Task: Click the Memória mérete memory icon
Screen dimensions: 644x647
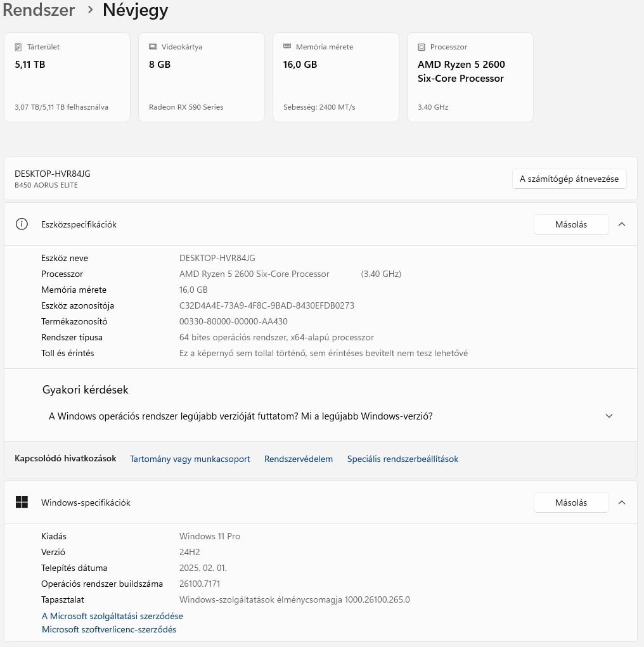Action: tap(287, 47)
